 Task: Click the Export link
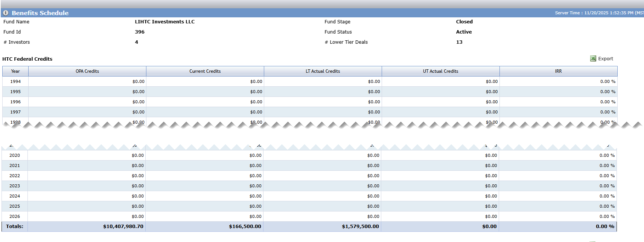[x=605, y=58]
